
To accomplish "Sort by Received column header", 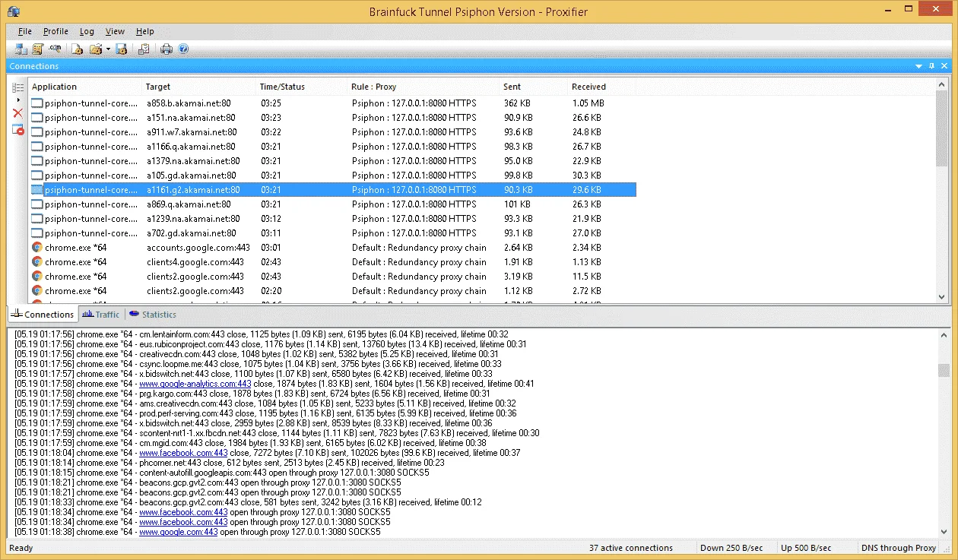I will pyautogui.click(x=602, y=87).
